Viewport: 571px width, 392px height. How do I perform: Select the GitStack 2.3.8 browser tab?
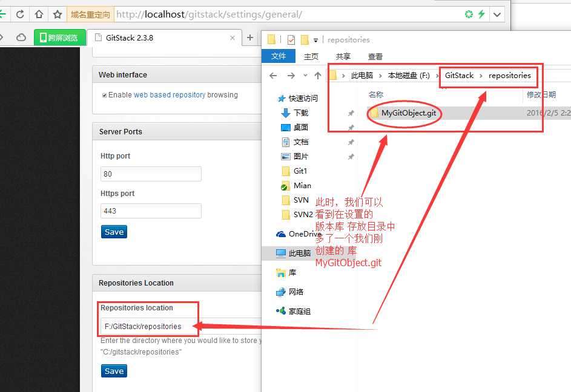click(164, 38)
